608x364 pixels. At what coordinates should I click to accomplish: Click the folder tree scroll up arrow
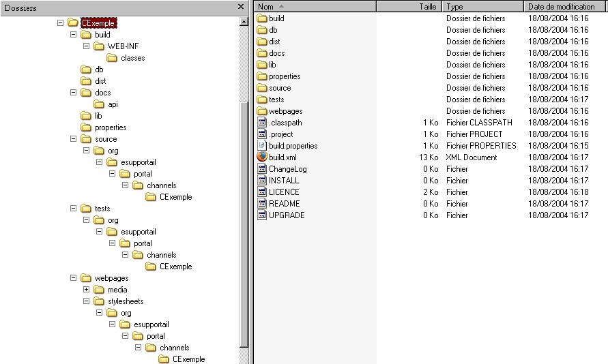(x=244, y=22)
